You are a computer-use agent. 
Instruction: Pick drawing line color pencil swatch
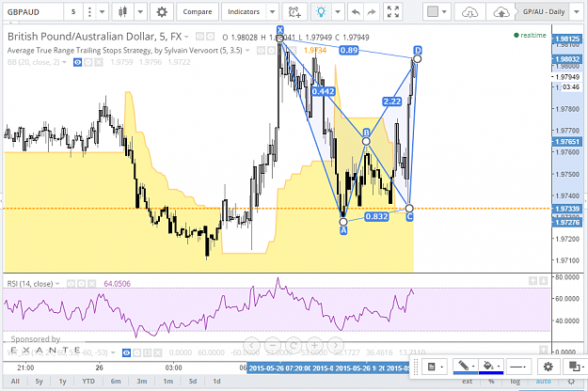click(x=466, y=367)
